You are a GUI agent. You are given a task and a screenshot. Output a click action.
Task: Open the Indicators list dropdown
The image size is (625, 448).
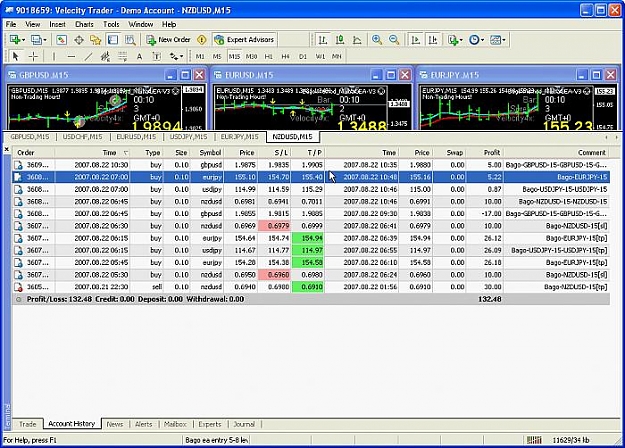(x=455, y=39)
